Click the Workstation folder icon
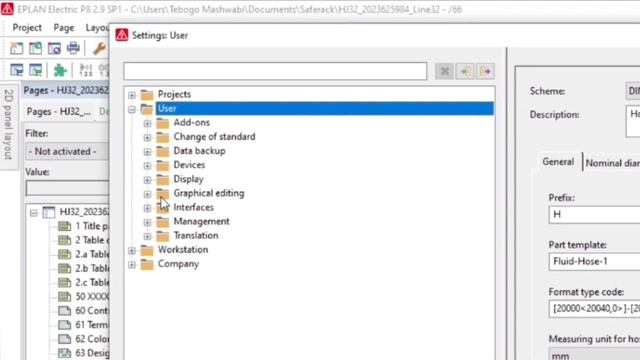The image size is (640, 360). [x=147, y=250]
